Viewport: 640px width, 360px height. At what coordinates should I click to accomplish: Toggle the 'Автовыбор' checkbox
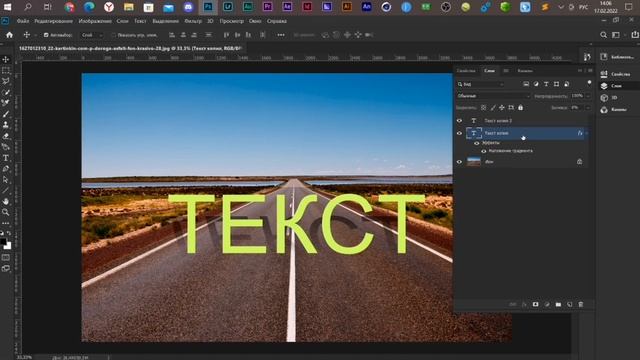coord(46,35)
